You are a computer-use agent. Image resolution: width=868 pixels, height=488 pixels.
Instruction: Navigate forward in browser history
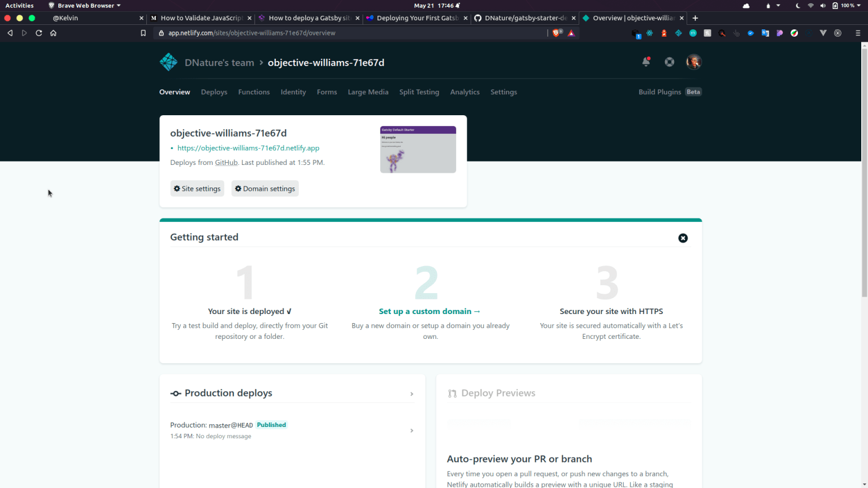tap(24, 33)
